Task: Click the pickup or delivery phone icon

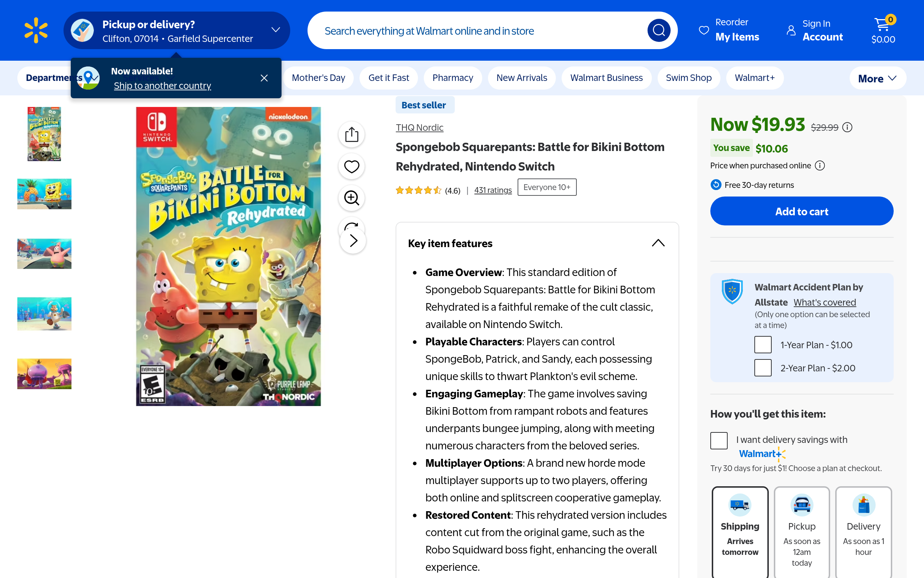Action: (82, 30)
